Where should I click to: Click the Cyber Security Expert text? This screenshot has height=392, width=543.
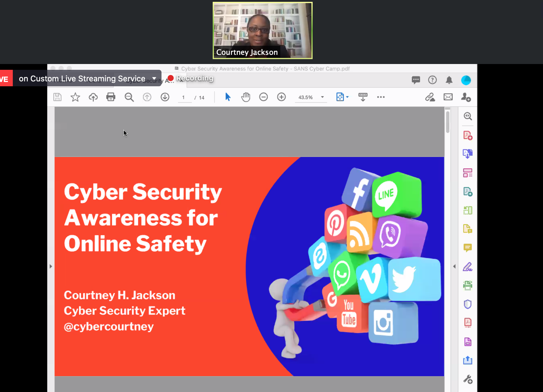[124, 311]
